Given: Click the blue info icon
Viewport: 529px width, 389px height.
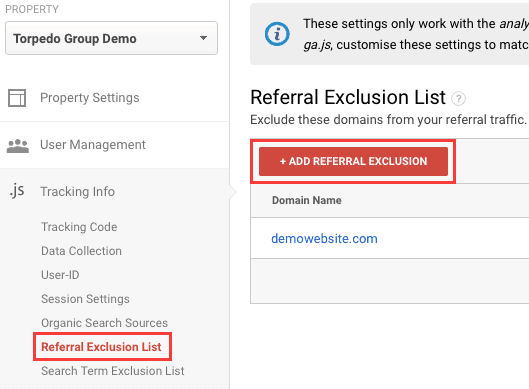Looking at the screenshot, I should pyautogui.click(x=277, y=34).
